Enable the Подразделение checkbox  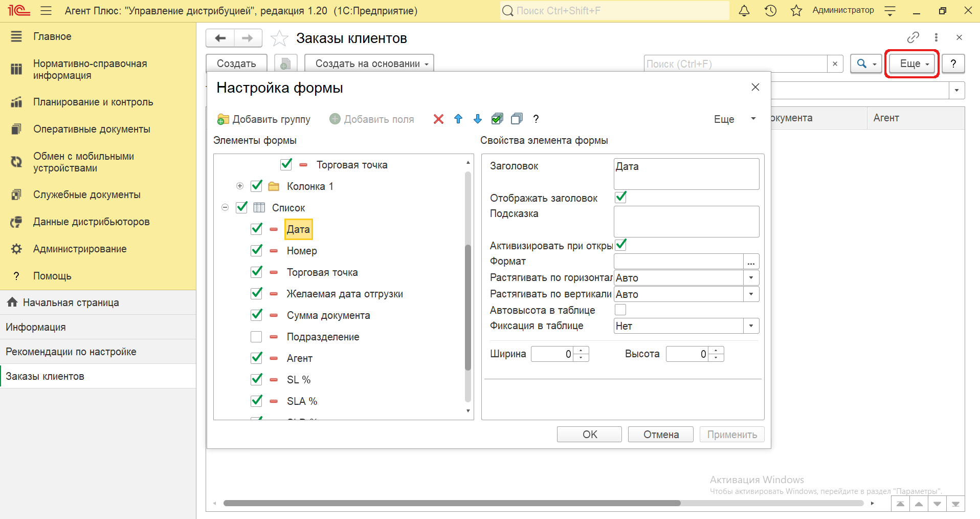[256, 337]
